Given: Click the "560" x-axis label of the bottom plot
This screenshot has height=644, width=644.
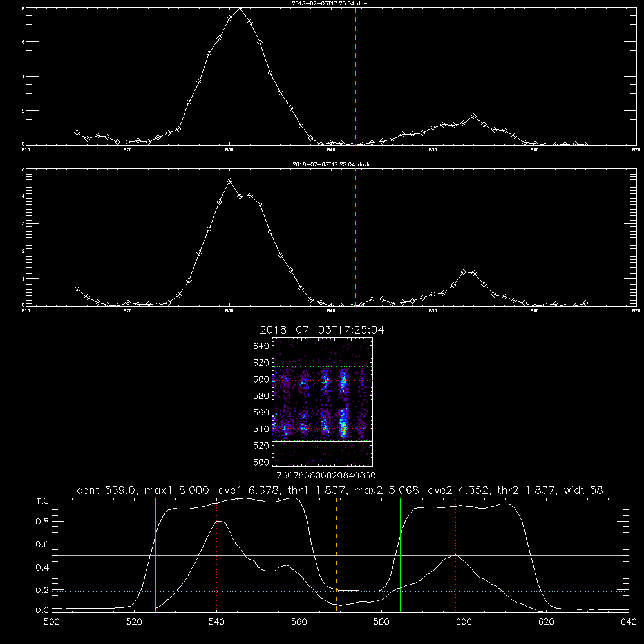Looking at the screenshot, I should [299, 622].
